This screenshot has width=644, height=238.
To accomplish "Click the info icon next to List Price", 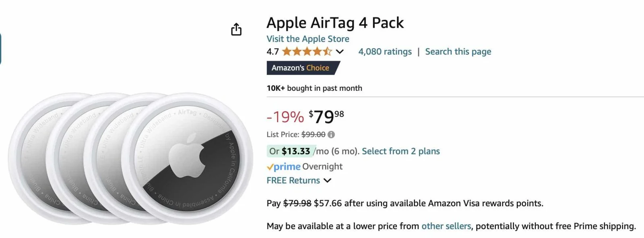I will coord(331,134).
